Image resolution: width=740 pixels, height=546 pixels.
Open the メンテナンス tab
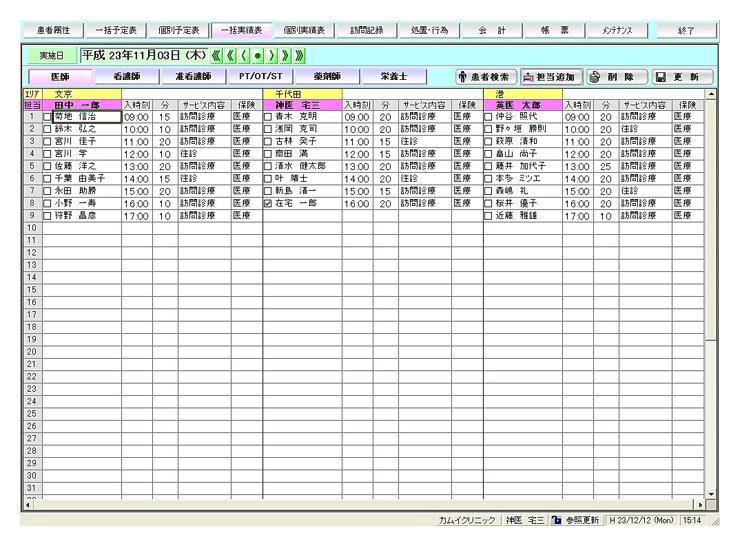617,30
